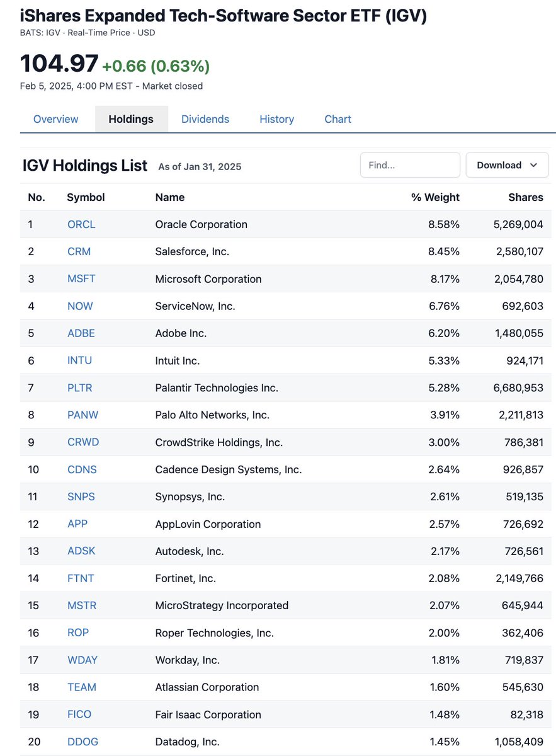This screenshot has width=556, height=756.
Task: Follow the FICO symbol link
Action: (x=79, y=714)
